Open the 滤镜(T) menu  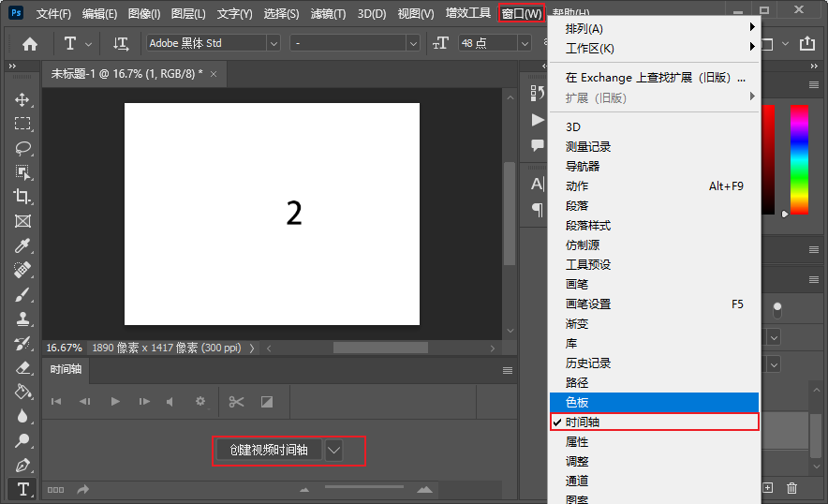tap(328, 14)
